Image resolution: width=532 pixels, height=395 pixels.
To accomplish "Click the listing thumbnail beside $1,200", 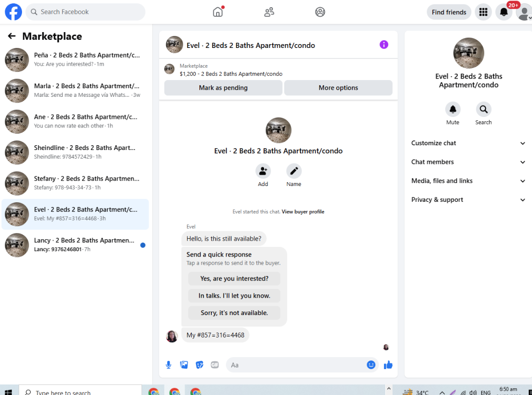I will click(x=169, y=69).
